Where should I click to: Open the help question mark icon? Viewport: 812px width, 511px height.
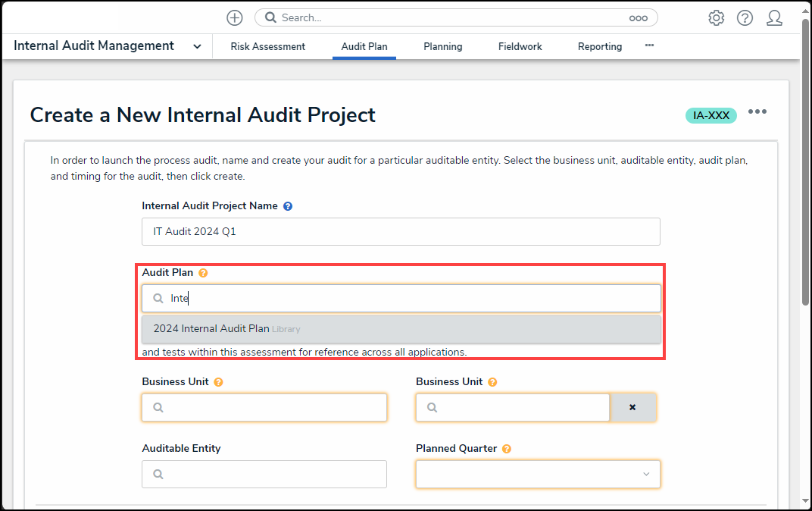745,17
